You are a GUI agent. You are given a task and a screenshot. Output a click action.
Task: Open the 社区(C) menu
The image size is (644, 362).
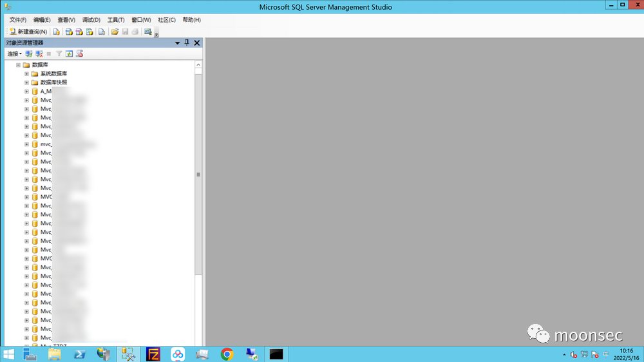click(x=167, y=20)
